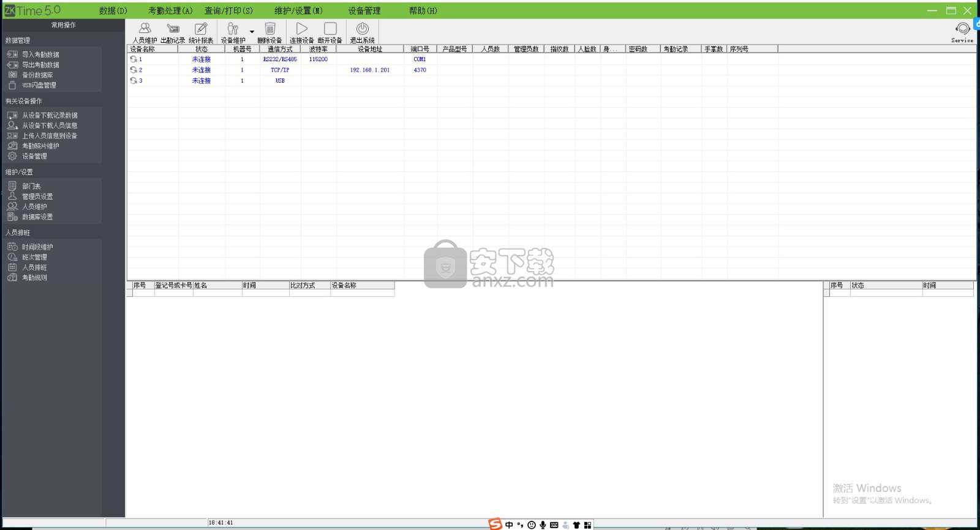Open 统计报表 from the toolbar

[x=201, y=32]
